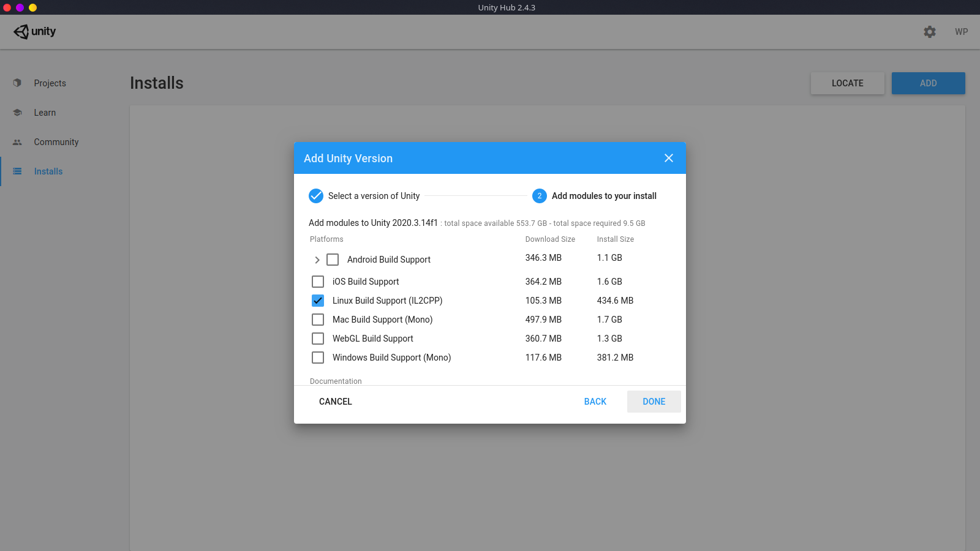Click the completed step checkmark icon
The image size is (980, 551).
(316, 196)
